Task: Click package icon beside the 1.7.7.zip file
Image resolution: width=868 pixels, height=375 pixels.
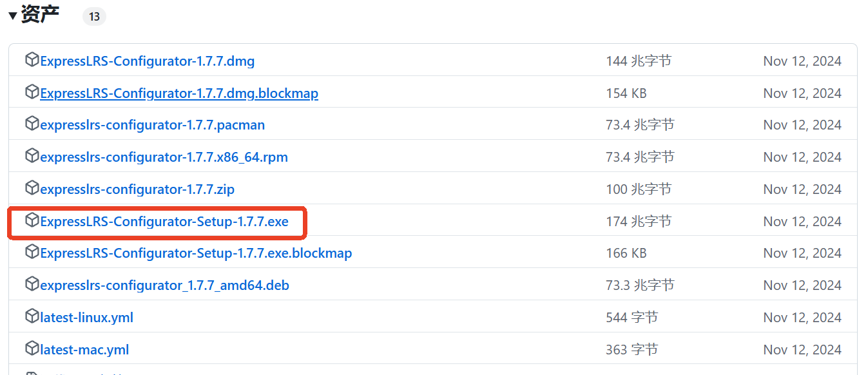Action: 32,188
